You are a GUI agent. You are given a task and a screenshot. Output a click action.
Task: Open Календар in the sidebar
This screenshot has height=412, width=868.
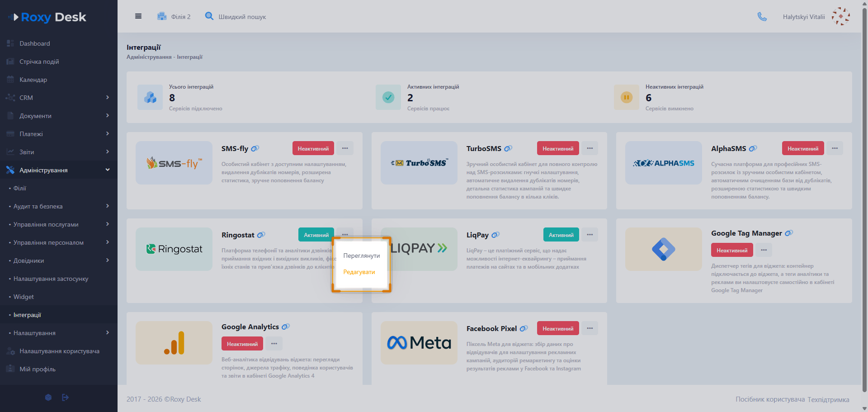(x=59, y=80)
